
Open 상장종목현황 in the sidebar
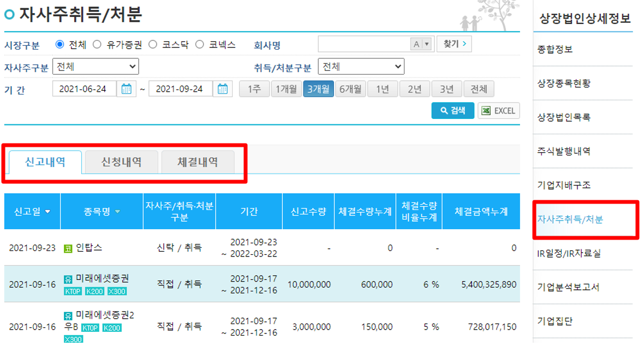point(564,83)
